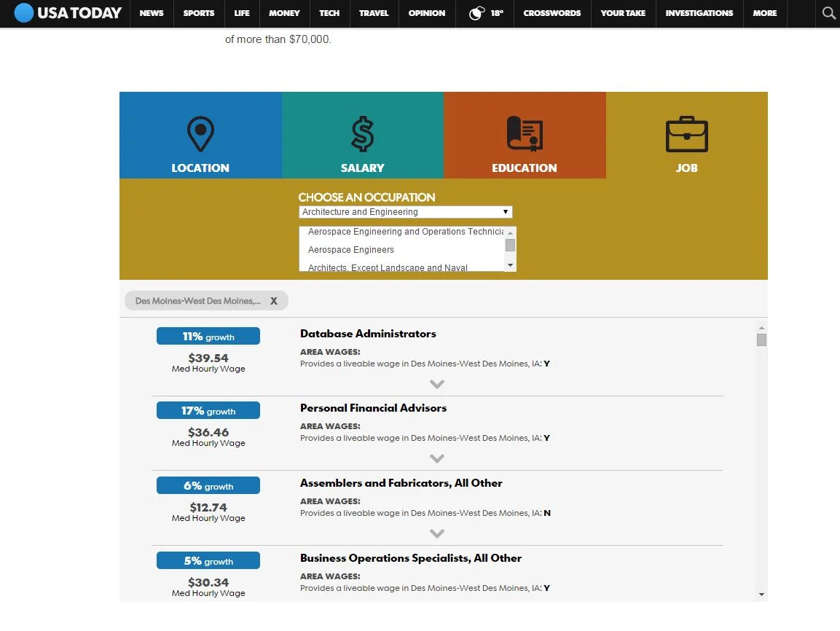This screenshot has width=840, height=631.
Task: Open the SPORTS menu
Action: click(199, 13)
